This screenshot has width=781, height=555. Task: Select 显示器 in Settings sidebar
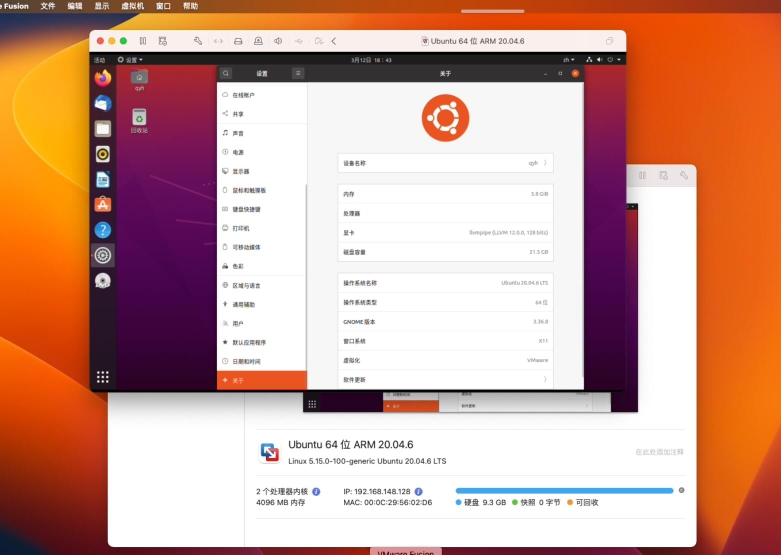[262, 171]
